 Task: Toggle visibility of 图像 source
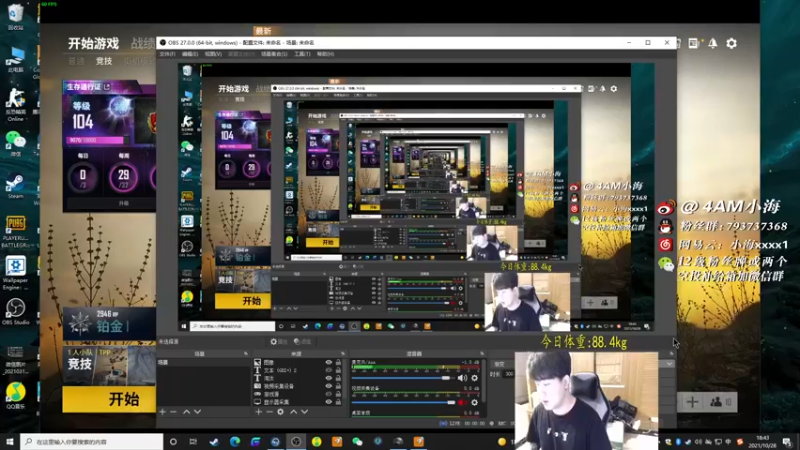click(x=329, y=362)
